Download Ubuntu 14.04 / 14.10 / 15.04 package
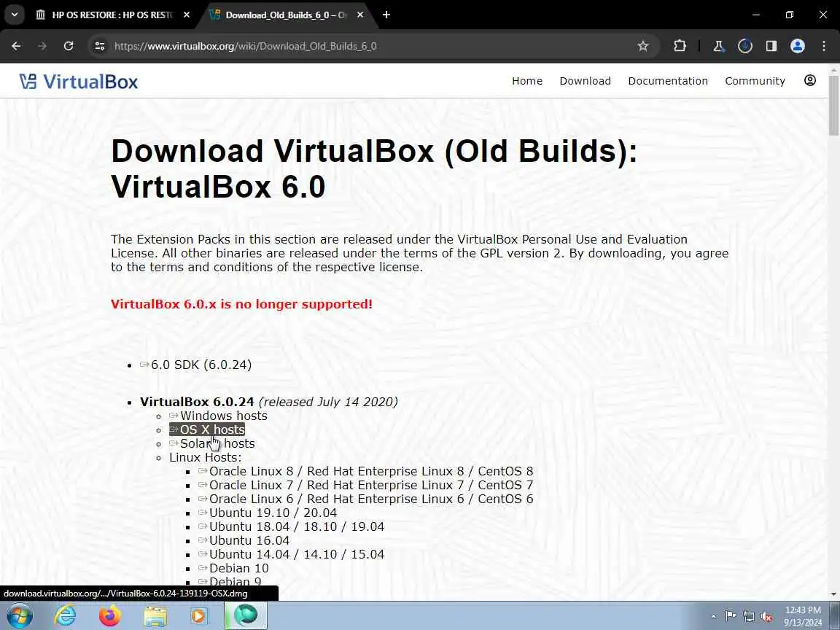 (x=292, y=555)
